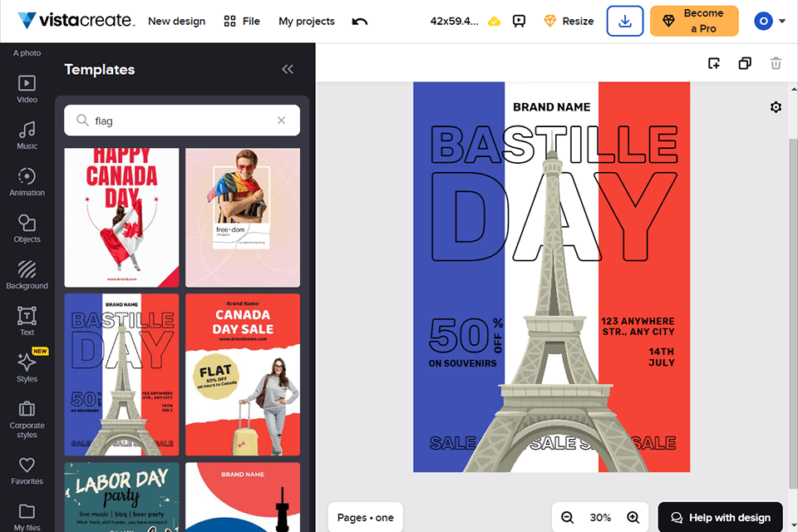Select the 50 discount number on canvas
This screenshot has height=532, width=798.
[x=460, y=336]
